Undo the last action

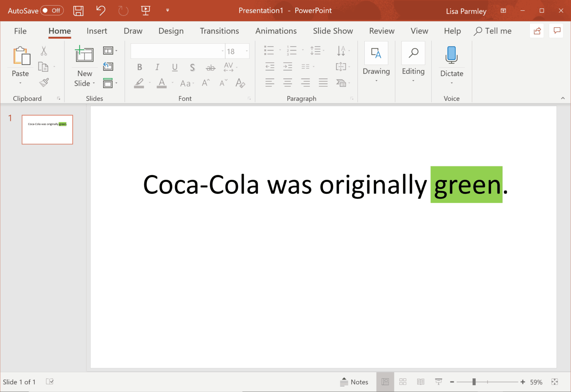tap(100, 10)
